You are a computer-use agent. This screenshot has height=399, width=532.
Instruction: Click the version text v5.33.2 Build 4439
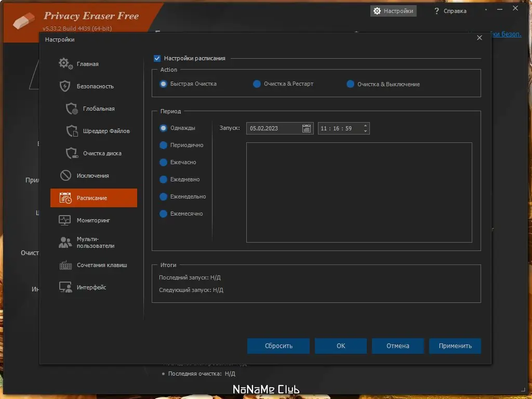coord(77,29)
